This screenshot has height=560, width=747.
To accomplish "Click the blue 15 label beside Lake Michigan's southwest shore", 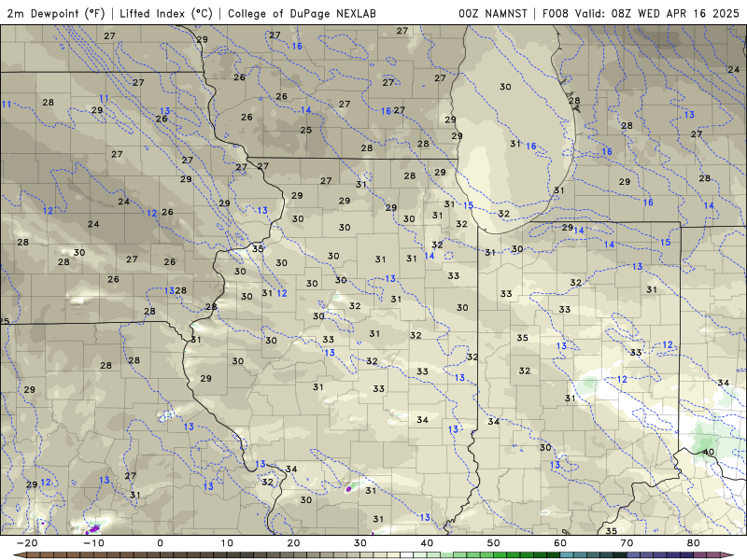I will pos(469,205).
